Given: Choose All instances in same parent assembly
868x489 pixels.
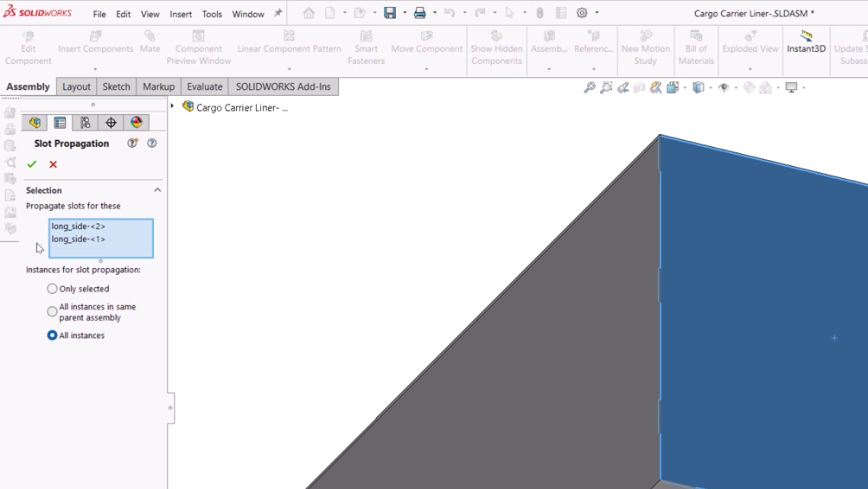Looking at the screenshot, I should click(52, 312).
